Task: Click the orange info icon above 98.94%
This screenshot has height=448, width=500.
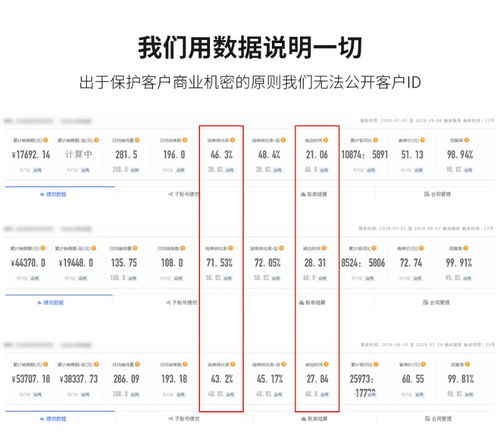Action: 467,140
